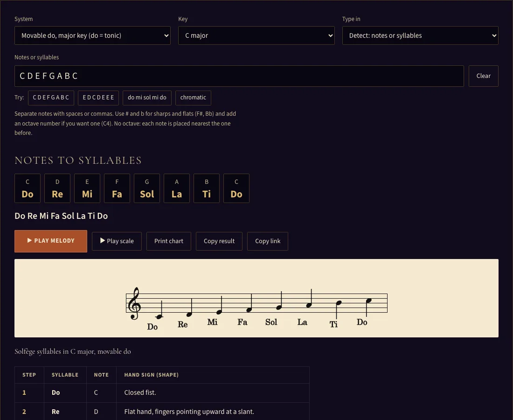
Task: Try the do mi sol mi do example
Action: pos(147,98)
